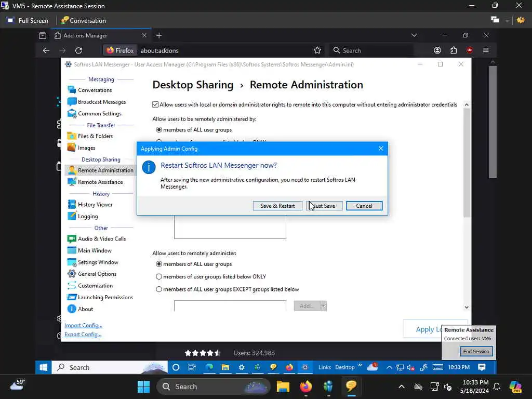Select Remote Administration sidebar entry

[x=100, y=170]
